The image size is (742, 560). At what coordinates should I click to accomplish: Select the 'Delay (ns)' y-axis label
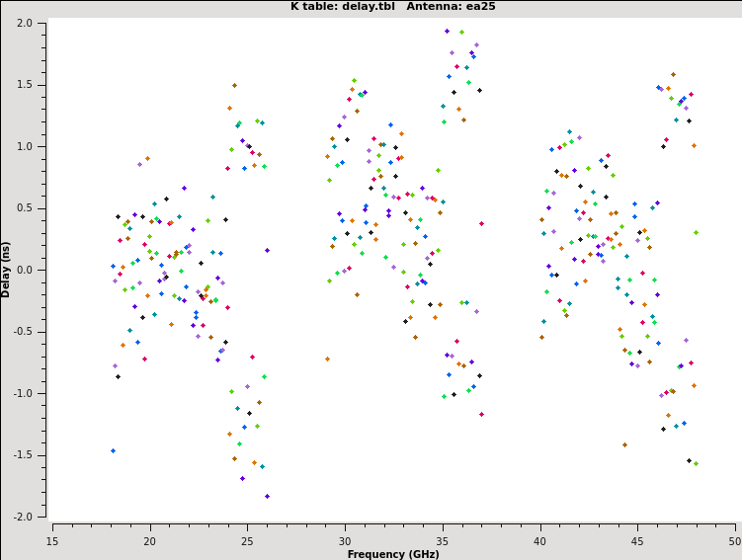pos(7,270)
